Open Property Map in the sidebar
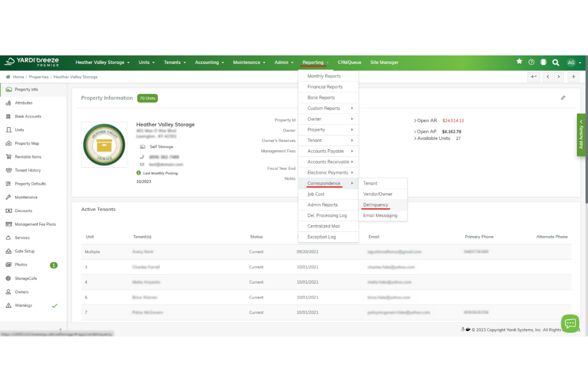 [27, 143]
